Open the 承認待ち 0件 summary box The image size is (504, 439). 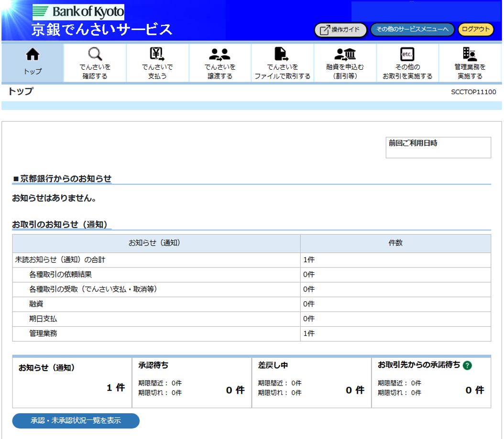[x=192, y=382]
